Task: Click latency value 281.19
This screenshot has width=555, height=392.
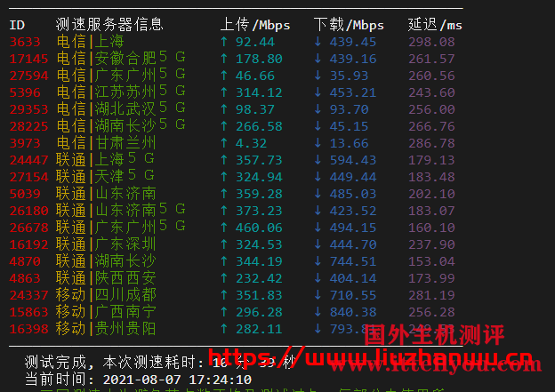Action: pos(431,295)
